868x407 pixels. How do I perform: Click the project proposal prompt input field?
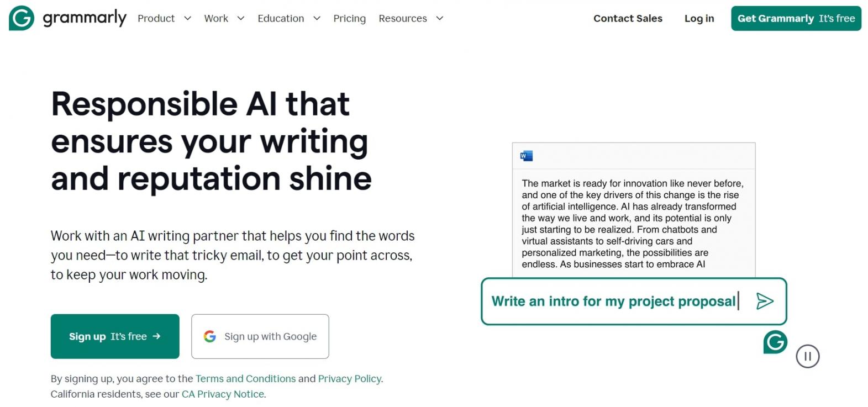coord(613,301)
